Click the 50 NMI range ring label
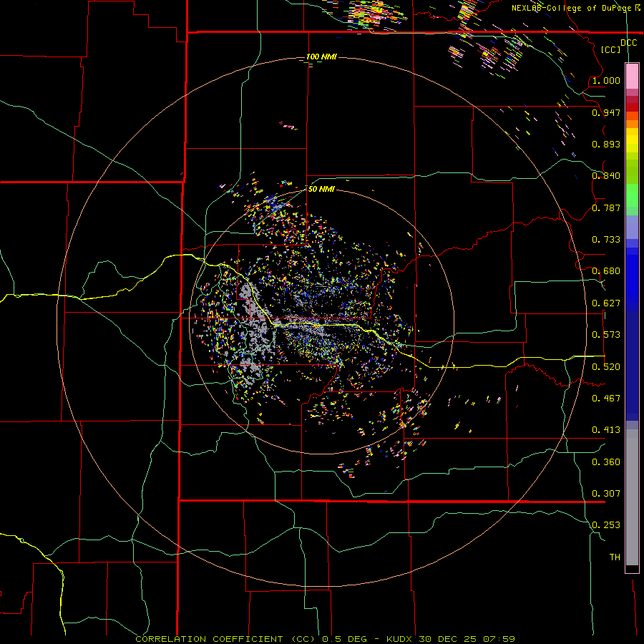 coord(321,189)
